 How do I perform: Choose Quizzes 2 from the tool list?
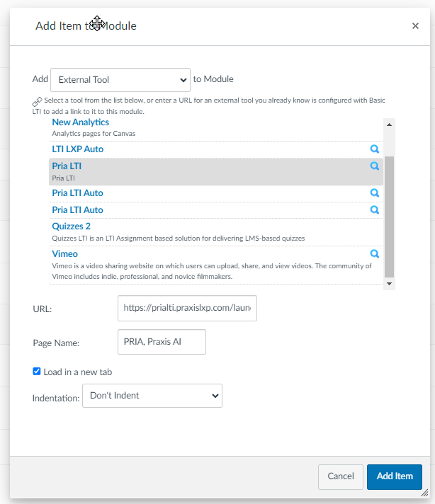point(71,227)
